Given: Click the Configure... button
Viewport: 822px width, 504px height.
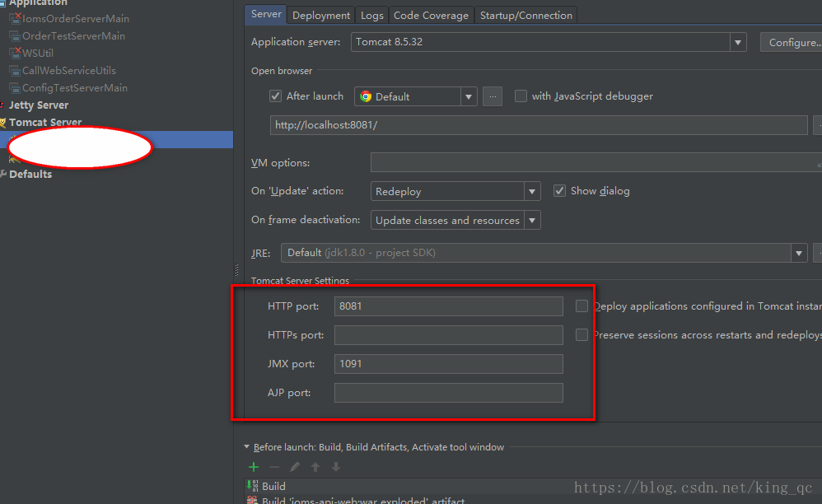Looking at the screenshot, I should (792, 43).
